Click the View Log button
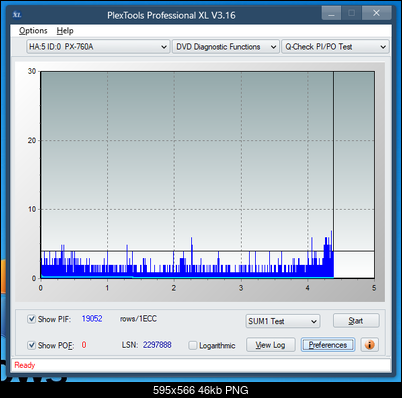Viewport: 402px width, 398px height. (x=270, y=345)
